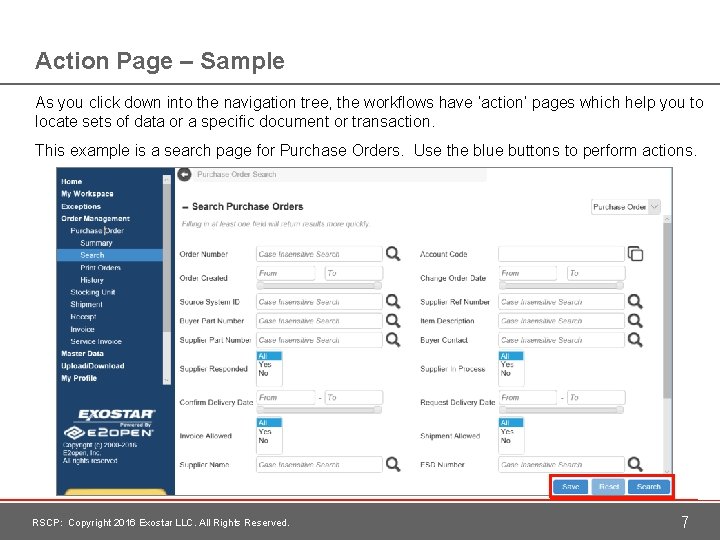Viewport: 720px width, 540px height.
Task: Select History tree item
Action: 92,280
